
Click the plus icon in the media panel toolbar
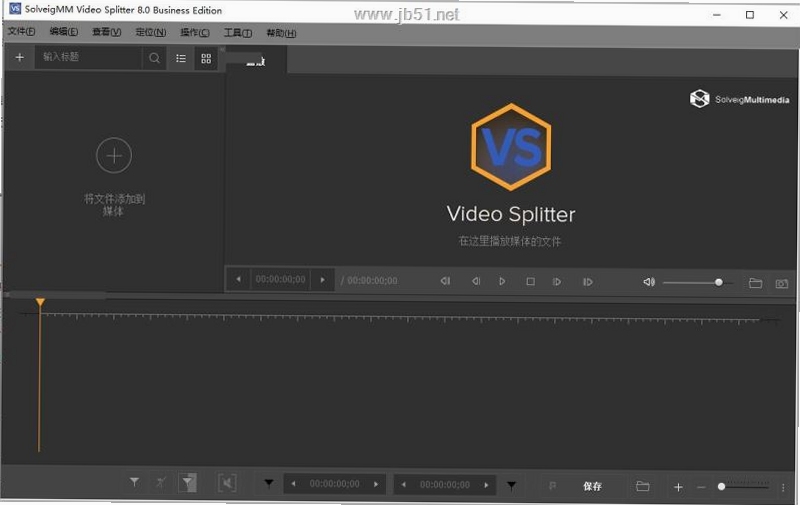[x=19, y=58]
